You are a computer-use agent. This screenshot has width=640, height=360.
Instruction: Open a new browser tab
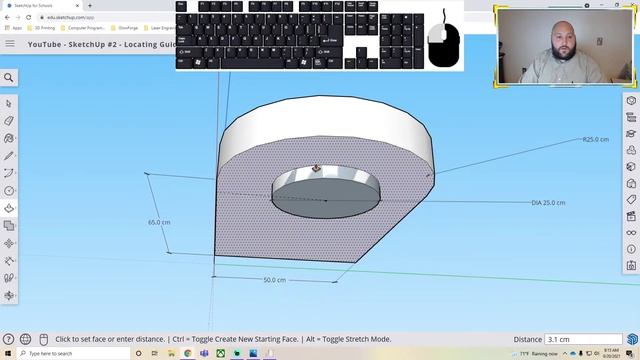(90, 6)
